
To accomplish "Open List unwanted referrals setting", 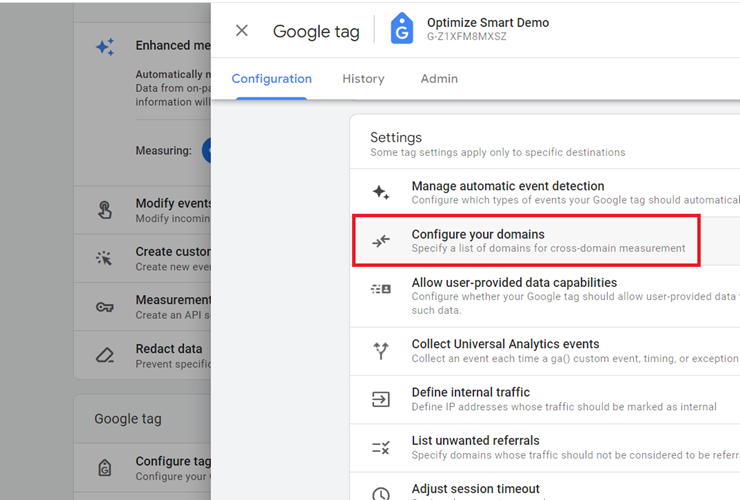I will point(545,448).
